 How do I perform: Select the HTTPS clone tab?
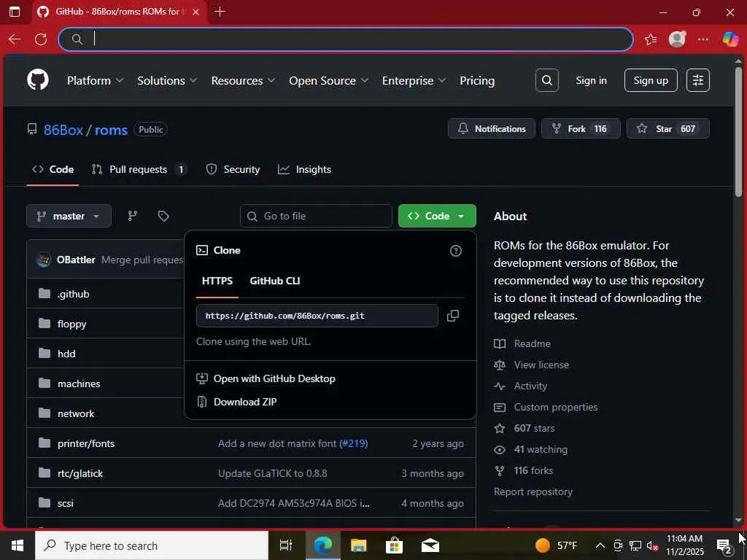point(217,281)
